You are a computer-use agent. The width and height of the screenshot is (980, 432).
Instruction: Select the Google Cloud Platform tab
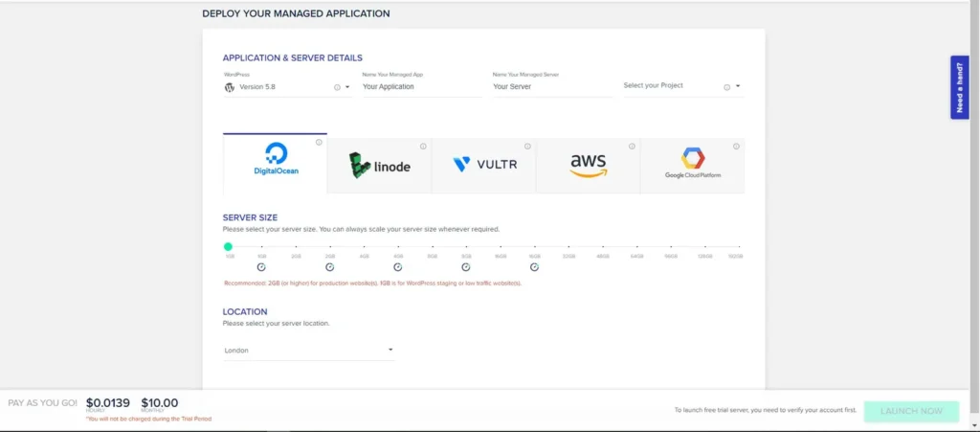click(x=693, y=166)
